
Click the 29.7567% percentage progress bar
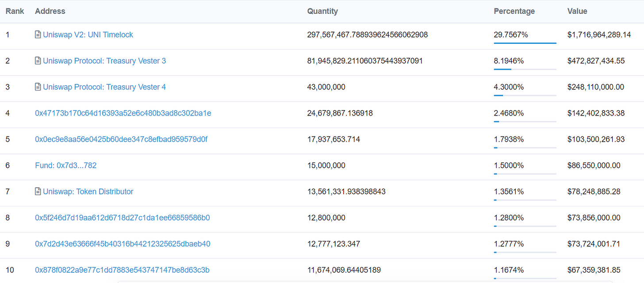click(x=525, y=43)
